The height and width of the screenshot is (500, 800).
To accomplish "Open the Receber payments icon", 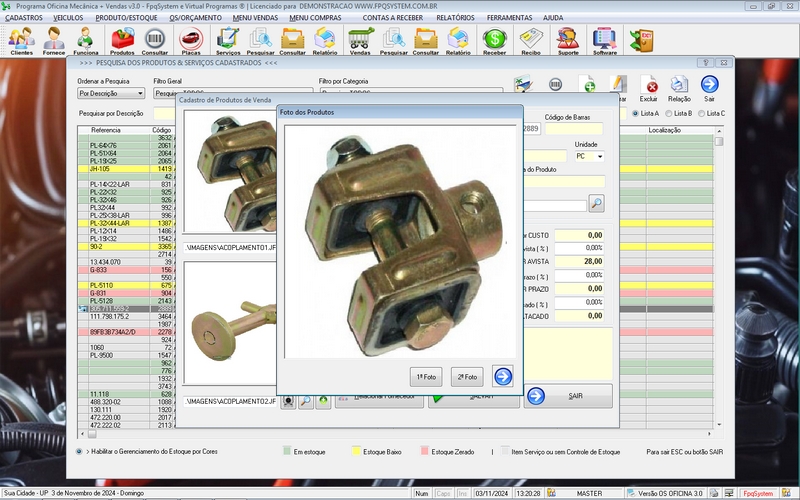I will tap(494, 40).
